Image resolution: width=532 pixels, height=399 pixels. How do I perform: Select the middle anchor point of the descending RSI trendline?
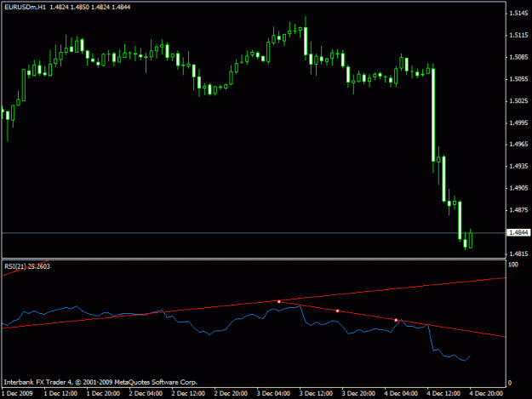click(x=338, y=311)
